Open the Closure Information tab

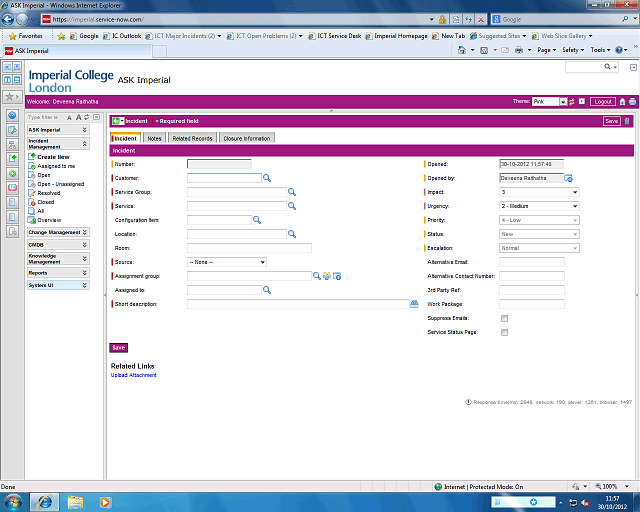click(246, 138)
